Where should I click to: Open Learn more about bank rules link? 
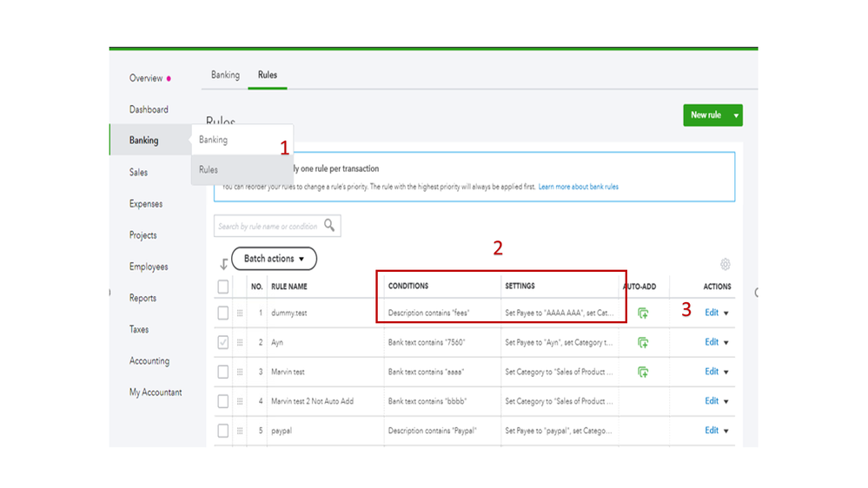pos(578,187)
